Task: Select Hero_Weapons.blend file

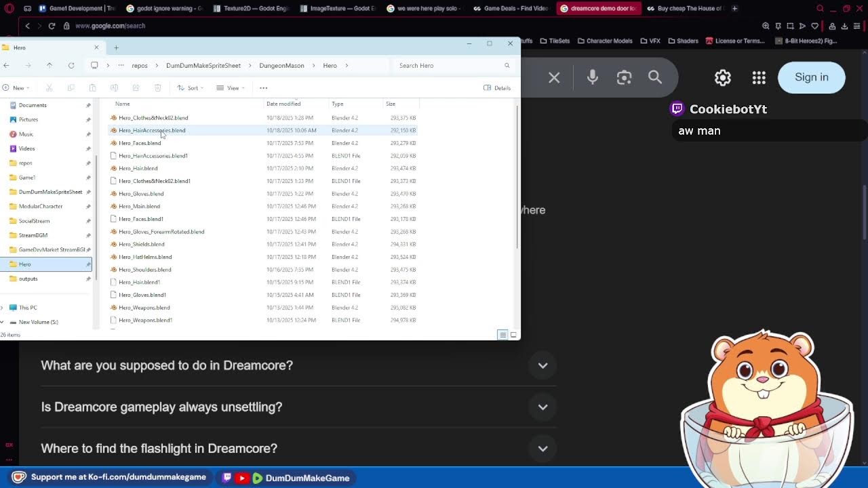Action: 144,308
